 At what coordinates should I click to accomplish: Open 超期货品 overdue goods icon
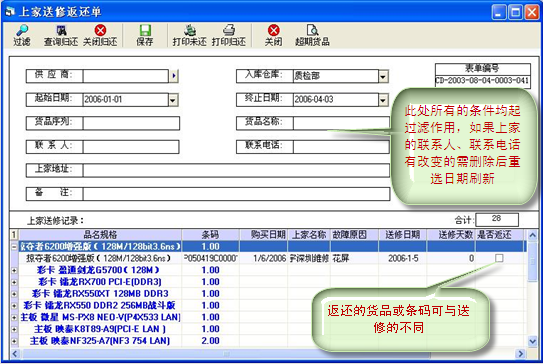[x=312, y=35]
